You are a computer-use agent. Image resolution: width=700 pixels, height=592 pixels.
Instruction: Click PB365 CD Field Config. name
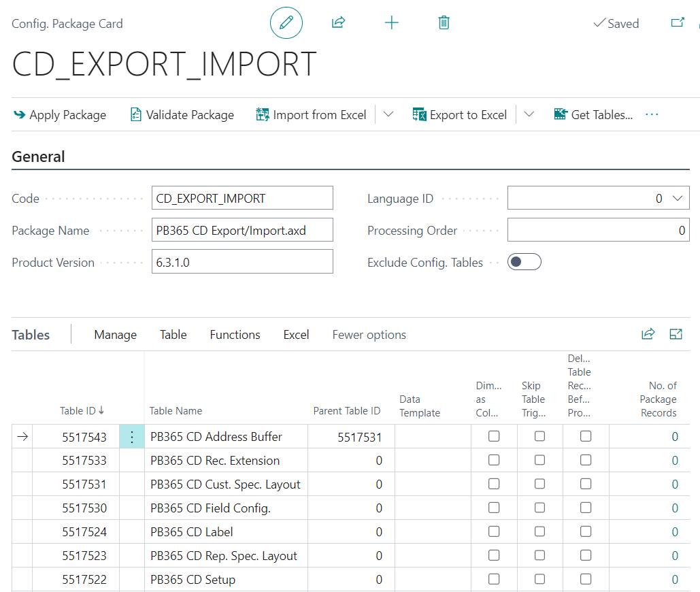pyautogui.click(x=210, y=508)
